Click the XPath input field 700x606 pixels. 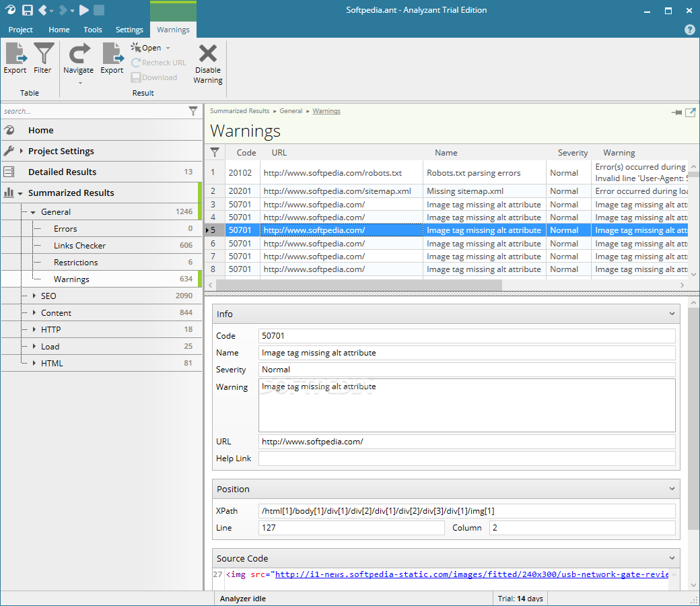click(x=466, y=511)
